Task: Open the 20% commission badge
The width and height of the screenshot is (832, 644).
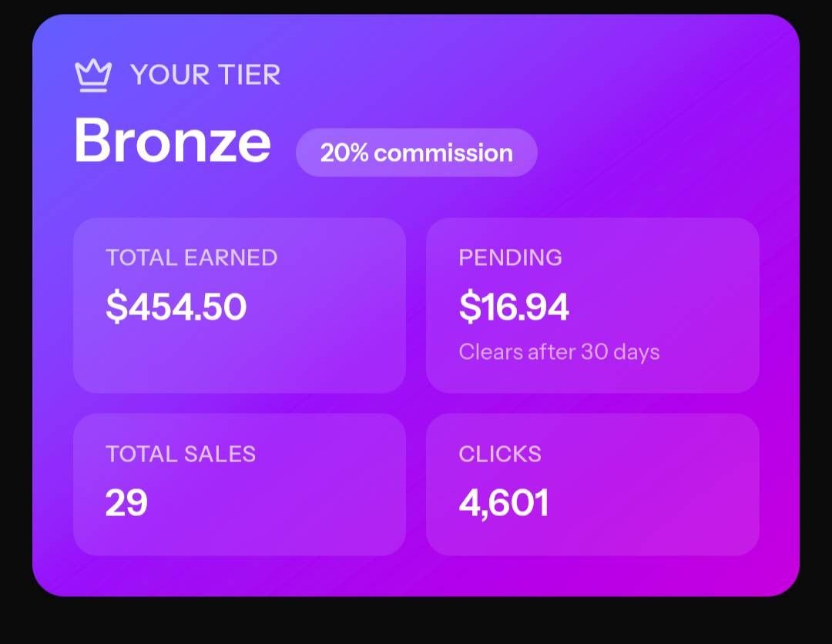Action: tap(417, 153)
